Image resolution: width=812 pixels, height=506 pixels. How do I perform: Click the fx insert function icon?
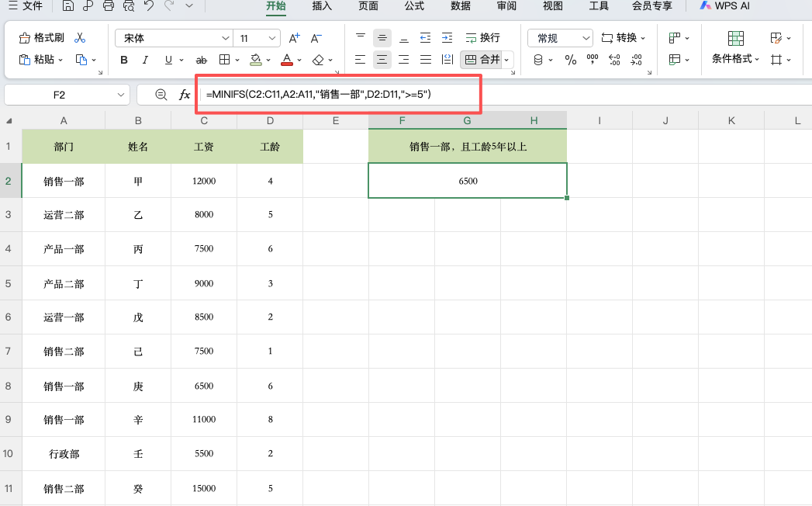click(x=185, y=95)
